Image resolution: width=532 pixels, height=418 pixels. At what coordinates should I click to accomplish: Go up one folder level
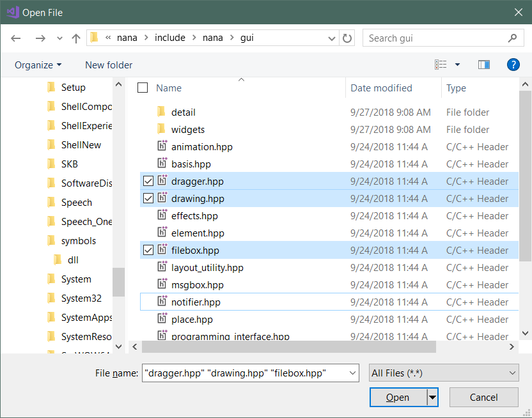[x=75, y=38]
